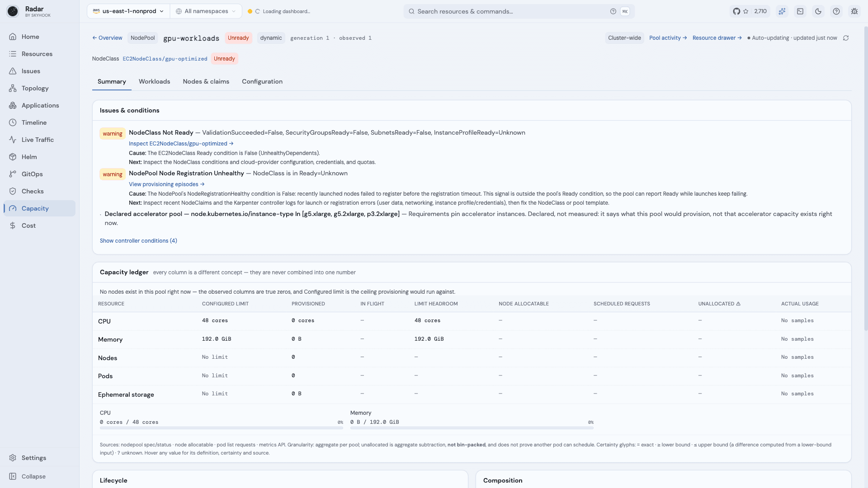868x488 pixels.
Task: Click the refresh icon next to Auto-updating
Action: (846, 38)
